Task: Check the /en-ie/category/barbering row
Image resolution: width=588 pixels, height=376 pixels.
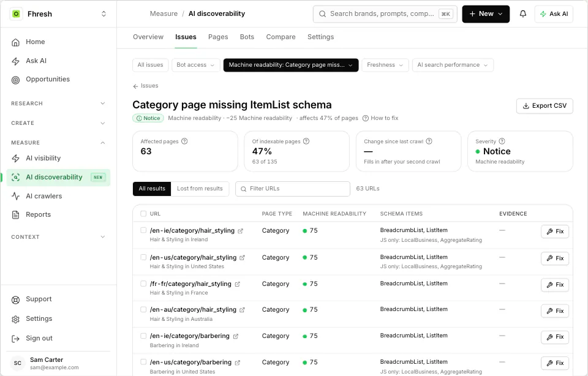Action: (x=143, y=336)
